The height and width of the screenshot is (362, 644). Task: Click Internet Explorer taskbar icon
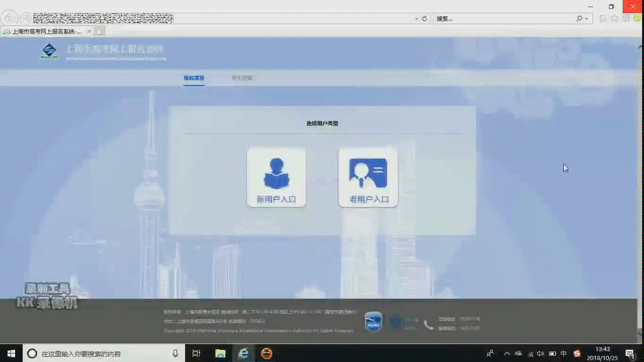tap(244, 353)
